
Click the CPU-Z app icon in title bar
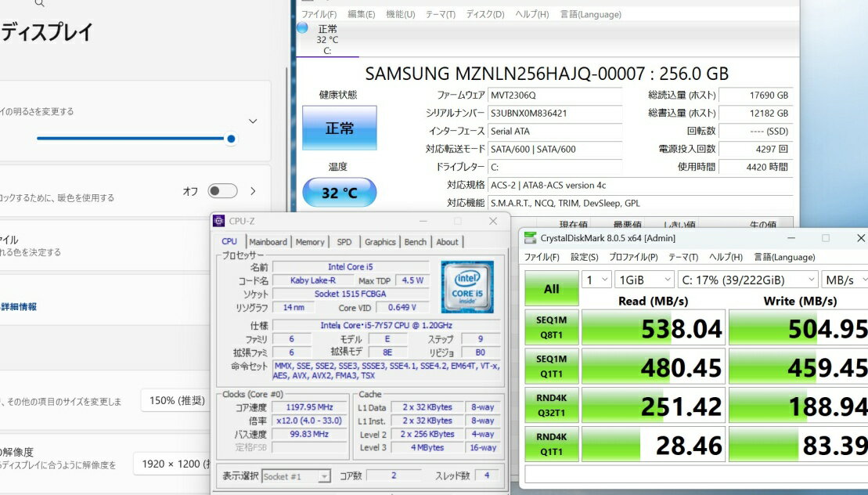click(219, 221)
